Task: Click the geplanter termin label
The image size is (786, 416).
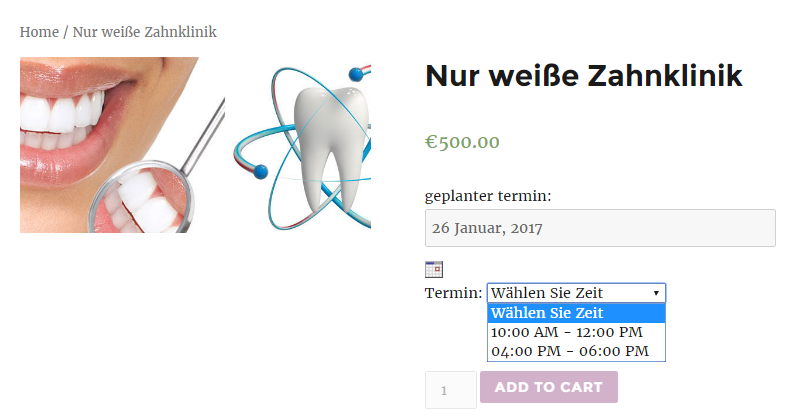Action: pyautogui.click(x=488, y=196)
